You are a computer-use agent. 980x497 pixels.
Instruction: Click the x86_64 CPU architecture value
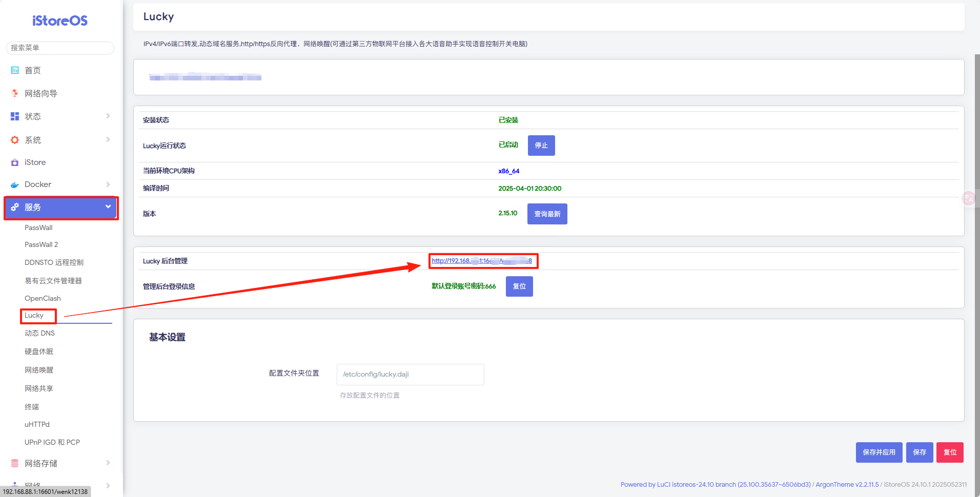(x=508, y=171)
